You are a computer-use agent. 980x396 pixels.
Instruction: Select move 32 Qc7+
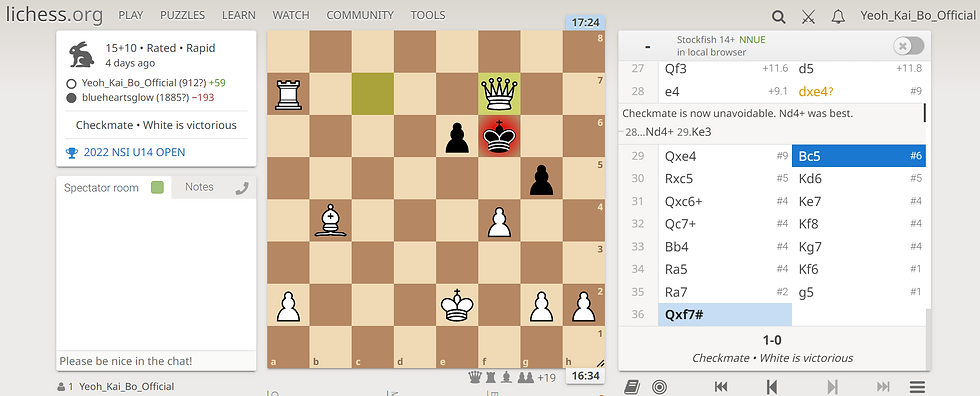coord(725,224)
